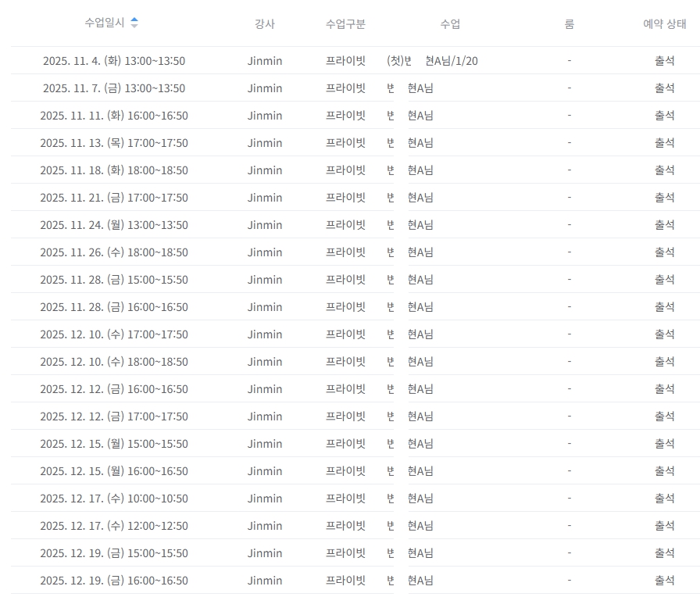700x597 pixels.
Task: Click 프라이빗 in the 11. 11. row
Action: point(345,116)
